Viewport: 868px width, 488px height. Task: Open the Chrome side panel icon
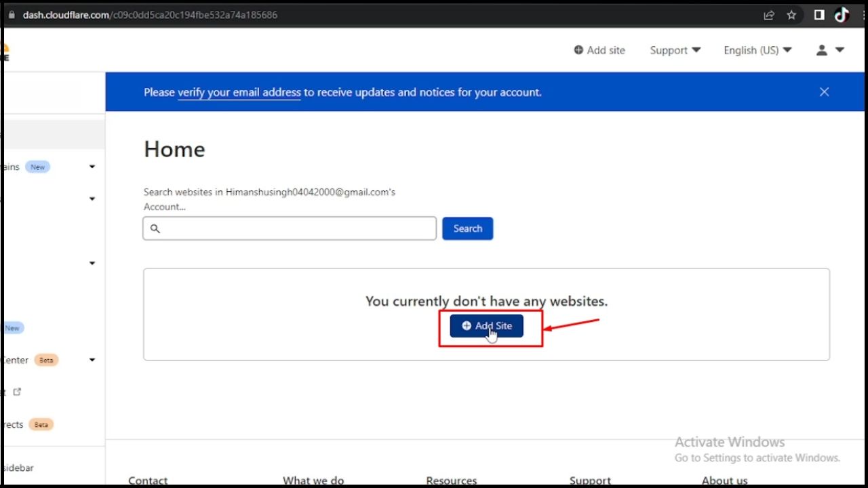pyautogui.click(x=818, y=14)
